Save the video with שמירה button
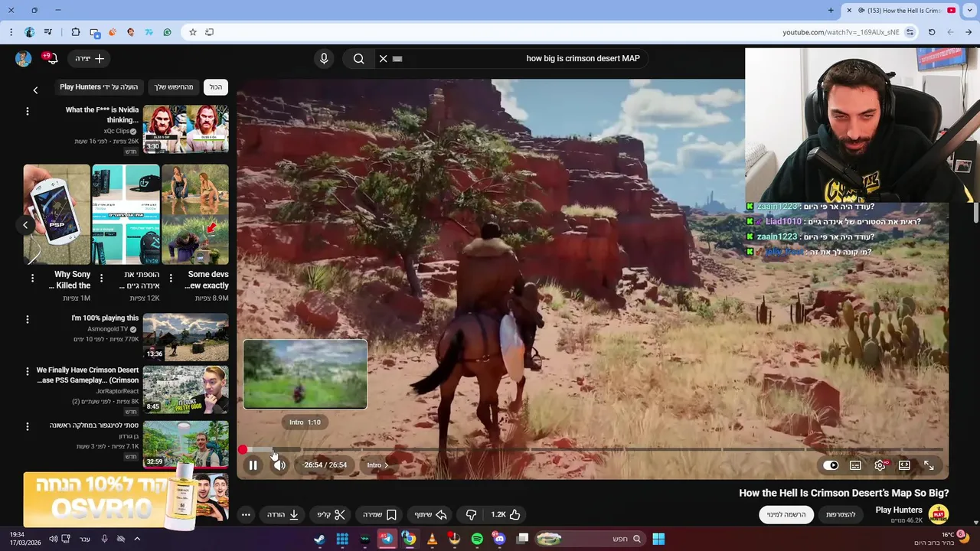 [380, 515]
